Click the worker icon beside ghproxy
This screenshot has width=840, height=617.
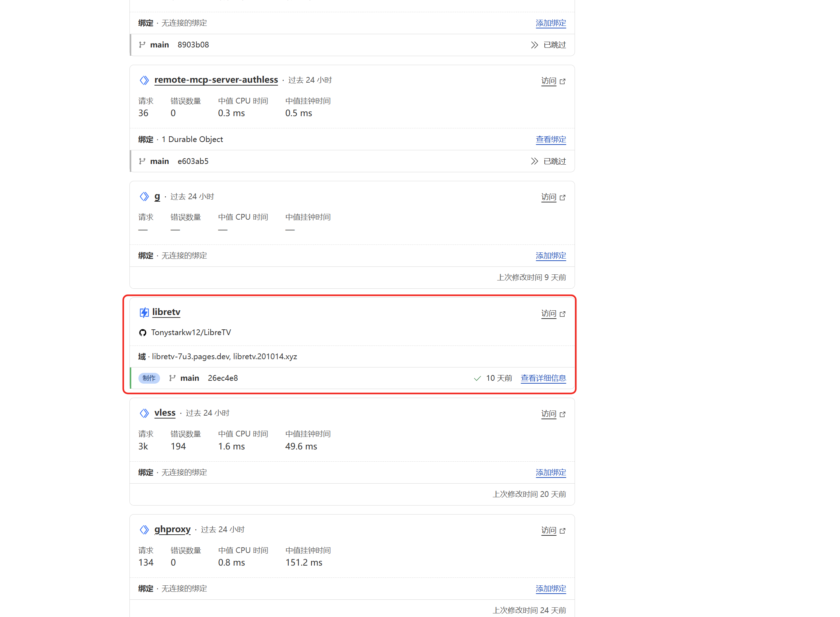pos(144,530)
